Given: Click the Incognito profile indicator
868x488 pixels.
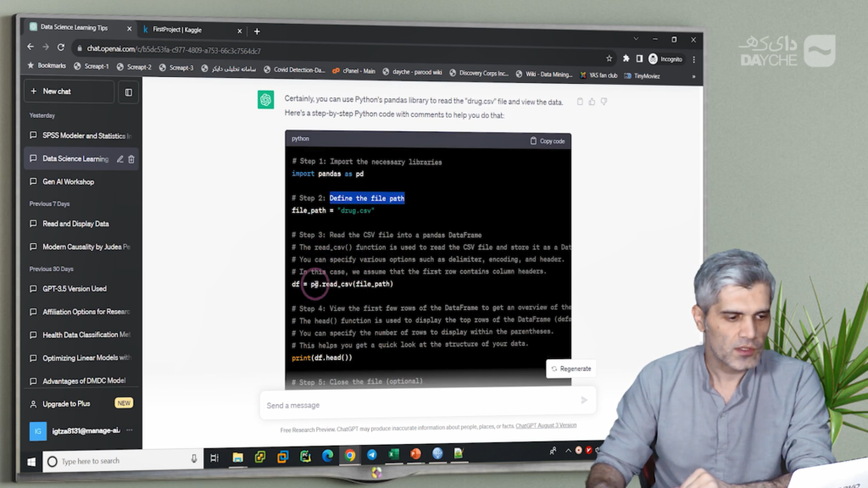Looking at the screenshot, I should click(x=665, y=58).
